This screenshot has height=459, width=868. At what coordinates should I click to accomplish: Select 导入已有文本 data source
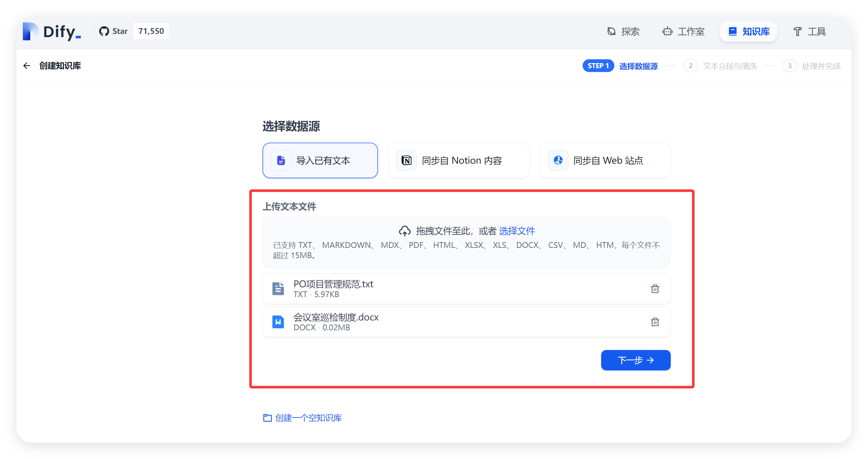[320, 160]
